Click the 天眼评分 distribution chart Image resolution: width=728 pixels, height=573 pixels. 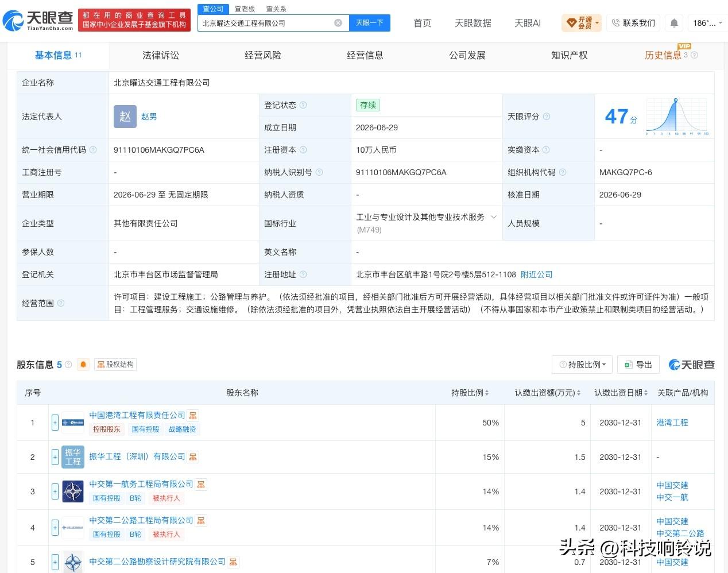(677, 117)
